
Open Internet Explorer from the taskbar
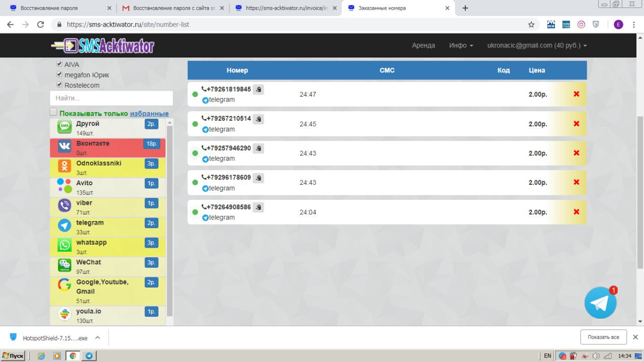point(41,355)
